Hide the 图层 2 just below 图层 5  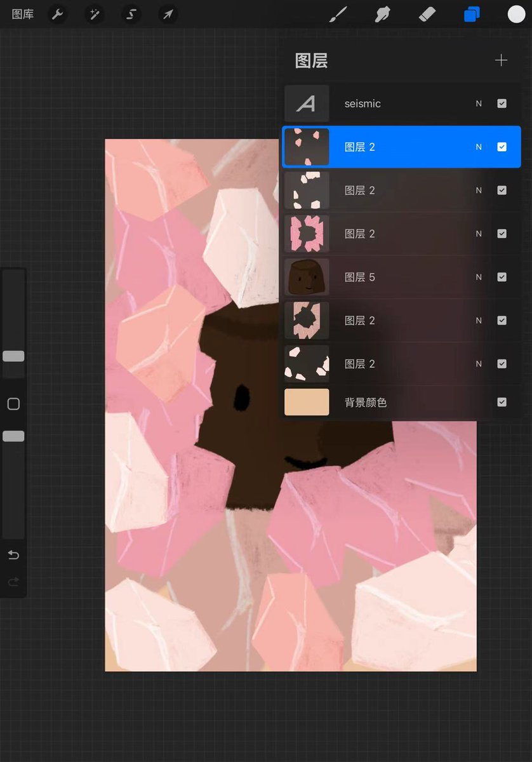[x=502, y=321]
